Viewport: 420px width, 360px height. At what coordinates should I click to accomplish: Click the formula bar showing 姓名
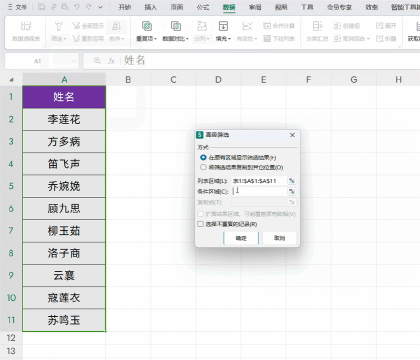(x=271, y=61)
